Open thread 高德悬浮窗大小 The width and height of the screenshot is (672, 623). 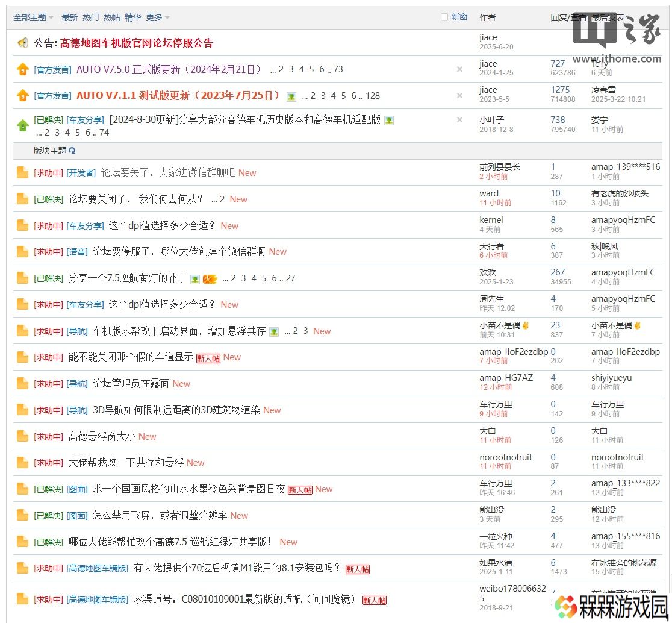pos(102,436)
